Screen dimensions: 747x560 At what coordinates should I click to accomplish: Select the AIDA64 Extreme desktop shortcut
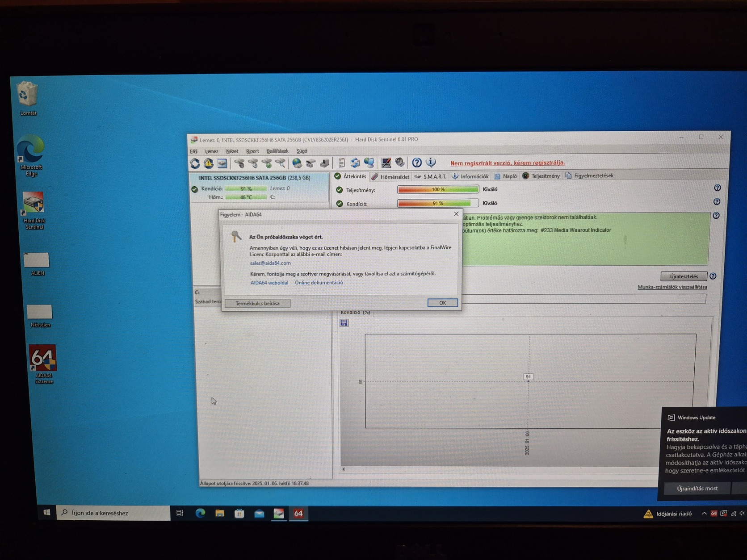tap(43, 364)
